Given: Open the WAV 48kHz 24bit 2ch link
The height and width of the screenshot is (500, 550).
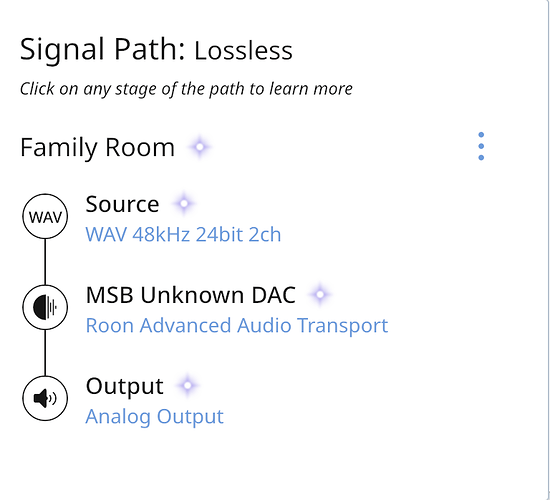Looking at the screenshot, I should [x=183, y=234].
